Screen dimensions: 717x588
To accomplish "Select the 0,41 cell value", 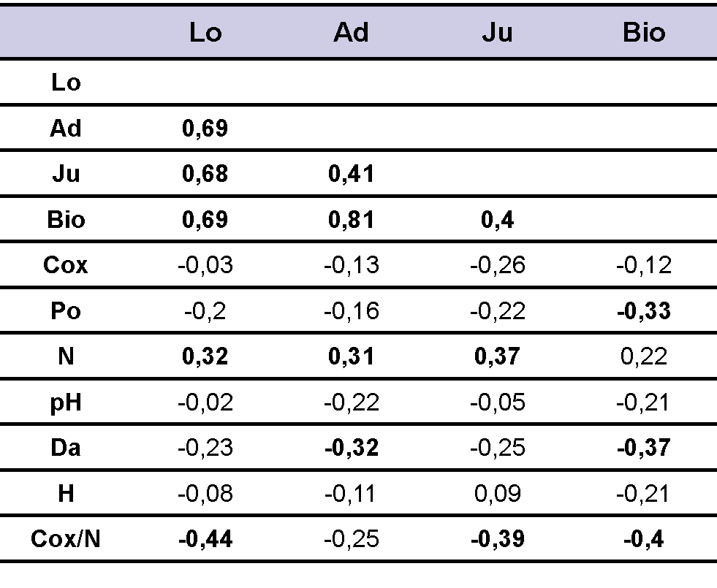I will coord(351,174).
